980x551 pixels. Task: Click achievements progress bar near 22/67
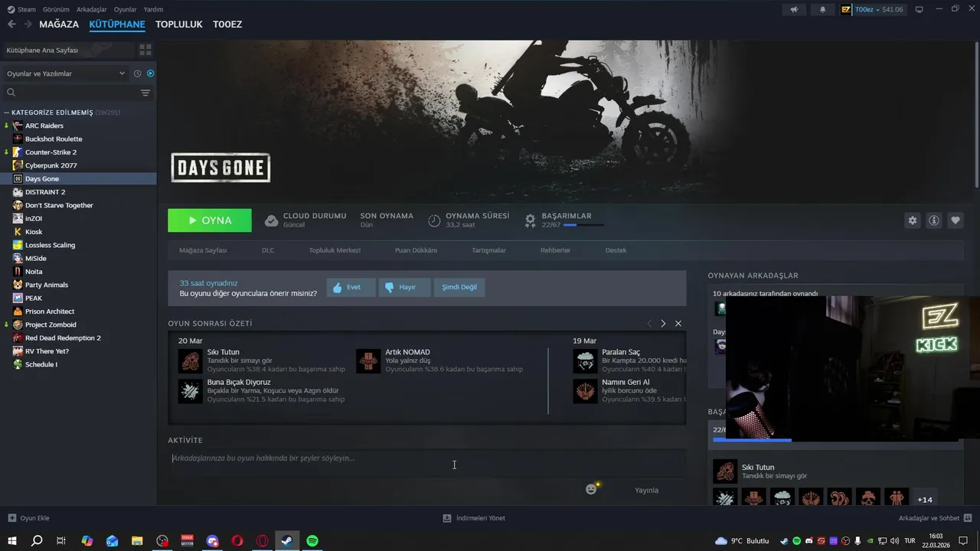point(583,226)
